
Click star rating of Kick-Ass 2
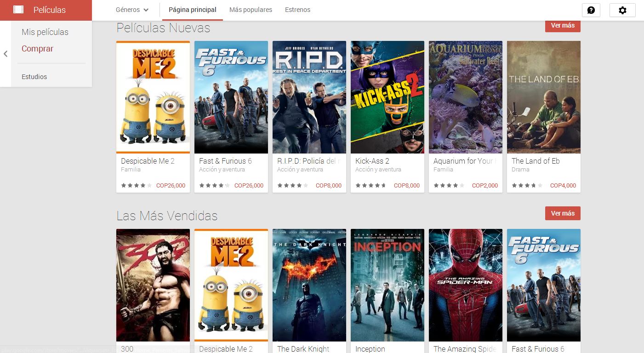[370, 186]
